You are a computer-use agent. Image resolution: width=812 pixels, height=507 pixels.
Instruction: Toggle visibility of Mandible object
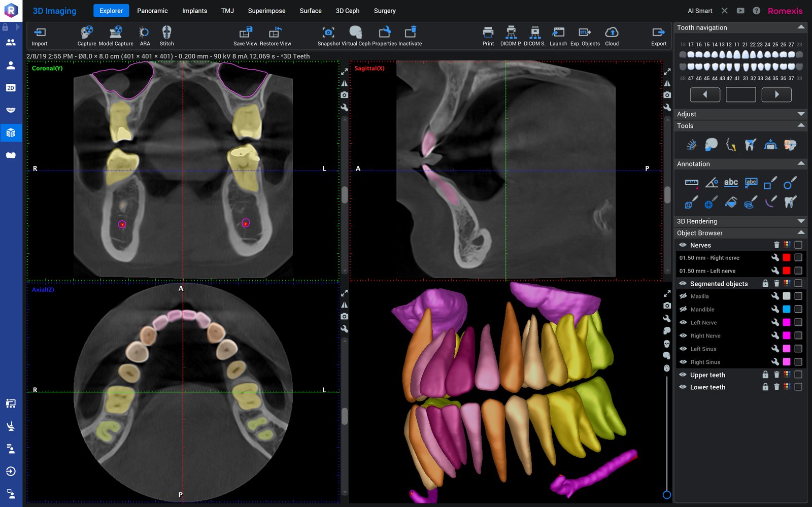point(683,310)
